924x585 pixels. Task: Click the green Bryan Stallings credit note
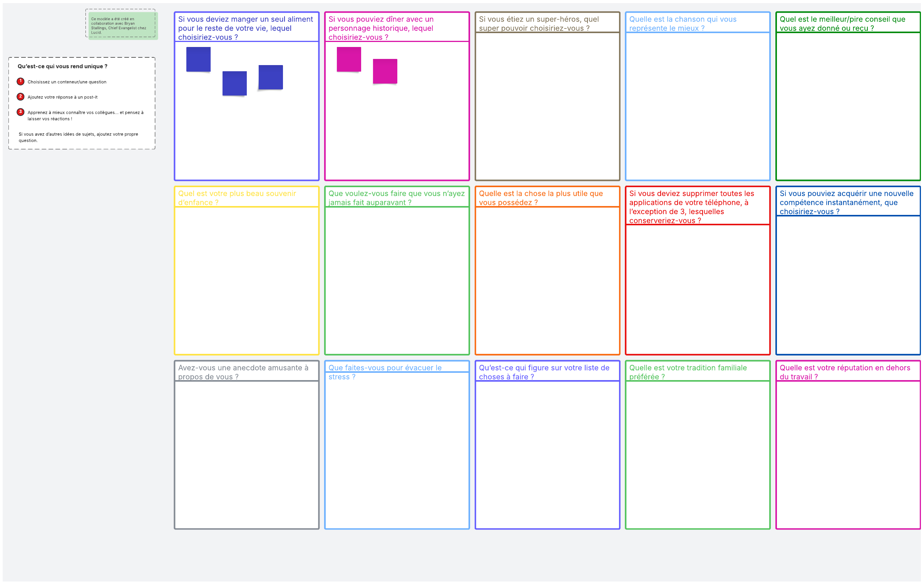pyautogui.click(x=122, y=25)
